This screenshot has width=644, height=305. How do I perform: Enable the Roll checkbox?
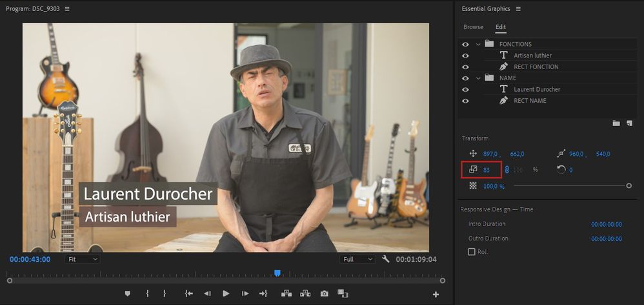472,251
